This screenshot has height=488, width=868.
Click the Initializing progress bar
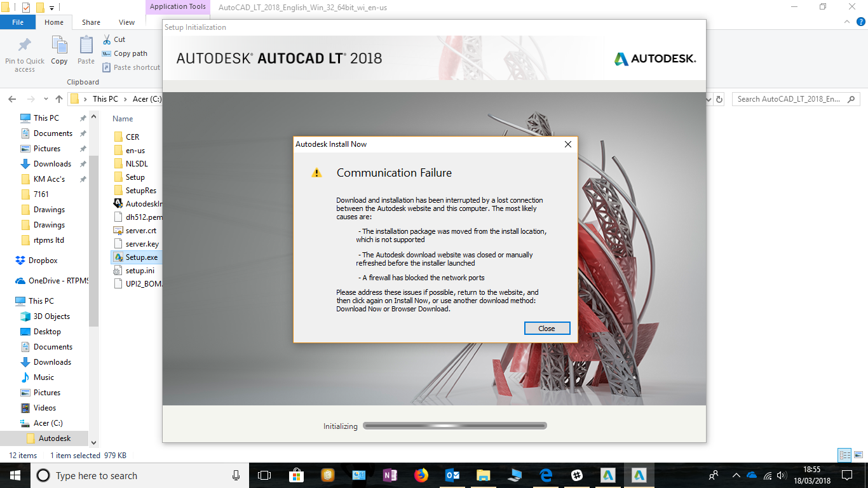point(454,426)
